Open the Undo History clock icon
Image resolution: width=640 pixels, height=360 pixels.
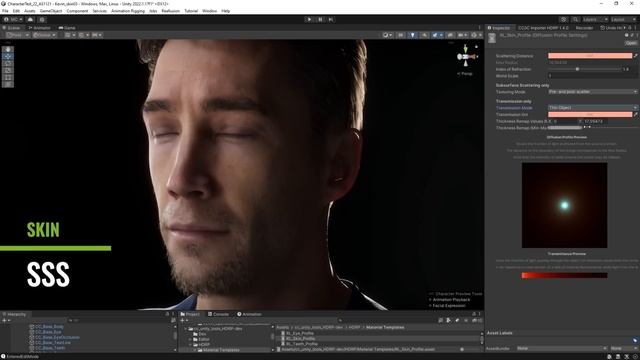[563, 19]
